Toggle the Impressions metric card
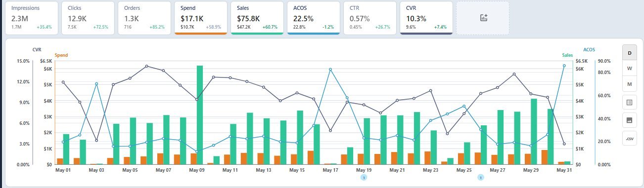The image size is (644, 188). tap(32, 18)
